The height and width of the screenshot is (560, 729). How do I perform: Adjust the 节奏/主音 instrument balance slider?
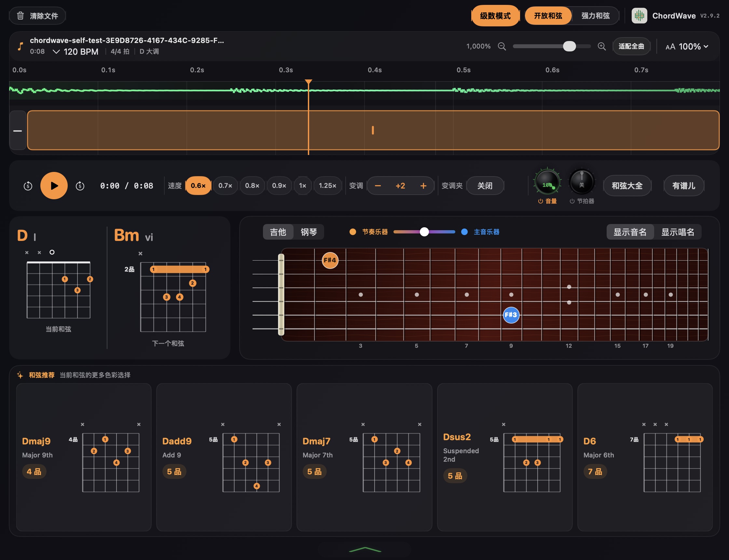[424, 232]
